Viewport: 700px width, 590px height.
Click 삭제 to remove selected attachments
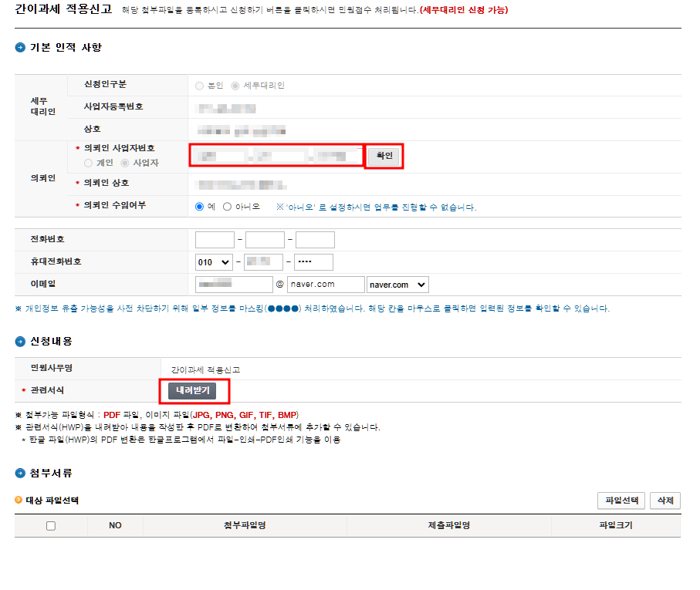pyautogui.click(x=664, y=501)
